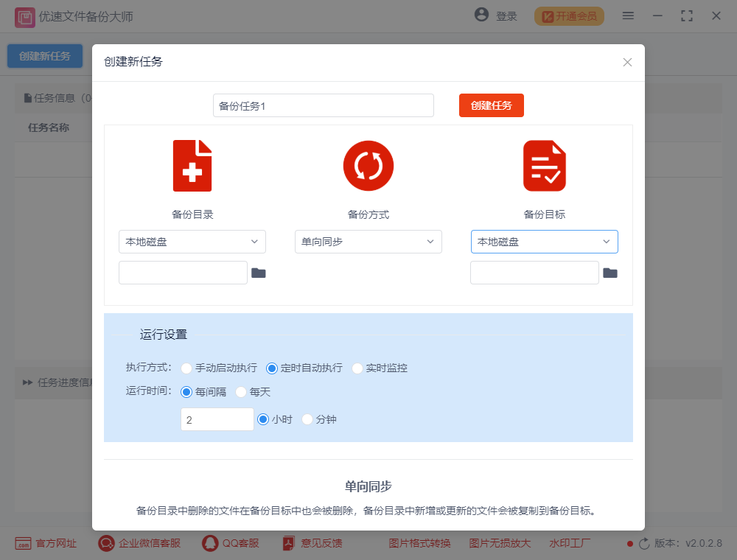The image size is (737, 560).
Task: Click the 备份目录 source folder icon
Action: point(192,165)
